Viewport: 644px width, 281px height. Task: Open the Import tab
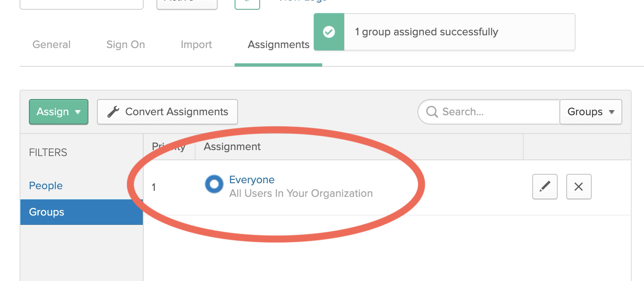click(196, 44)
